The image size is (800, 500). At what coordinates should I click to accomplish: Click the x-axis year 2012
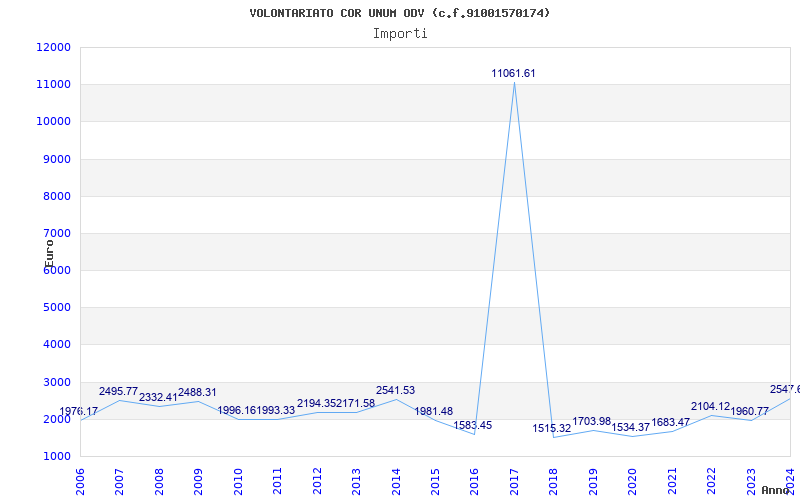coord(317,482)
